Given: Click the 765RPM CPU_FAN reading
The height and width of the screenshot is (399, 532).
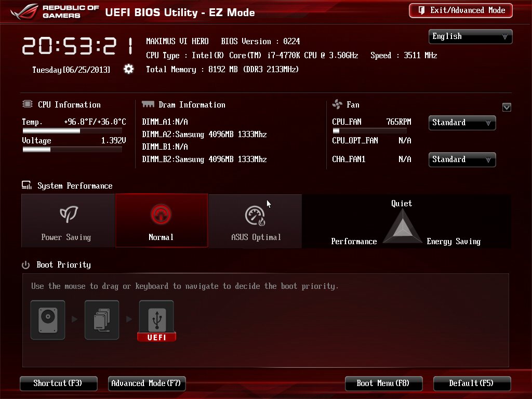Looking at the screenshot, I should pos(398,122).
